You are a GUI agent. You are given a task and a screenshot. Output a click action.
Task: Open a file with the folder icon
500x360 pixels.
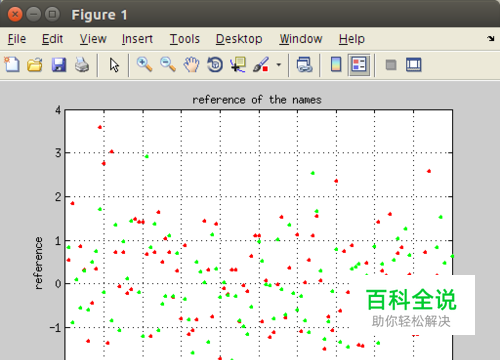[35, 65]
